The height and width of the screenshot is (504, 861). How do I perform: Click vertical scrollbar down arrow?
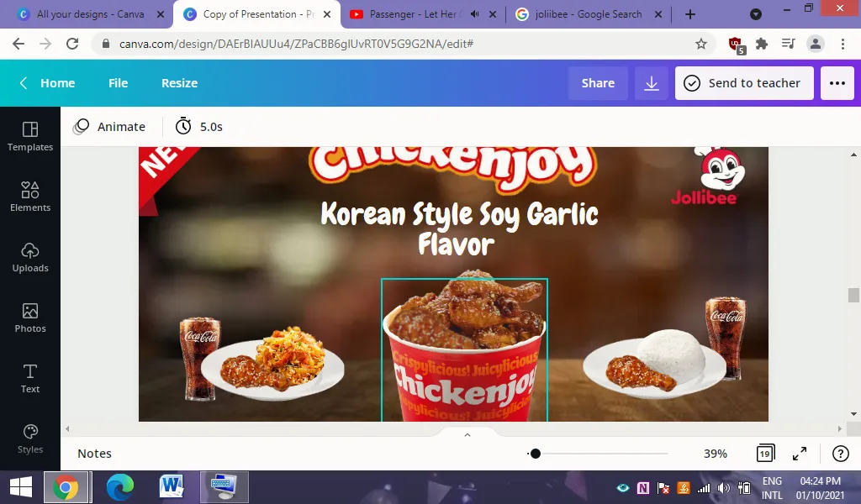click(x=853, y=414)
